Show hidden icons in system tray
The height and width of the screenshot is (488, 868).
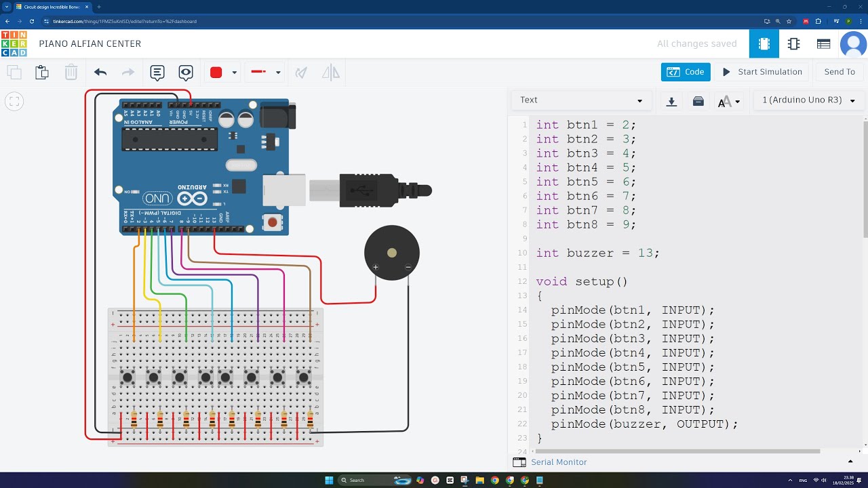(x=791, y=480)
